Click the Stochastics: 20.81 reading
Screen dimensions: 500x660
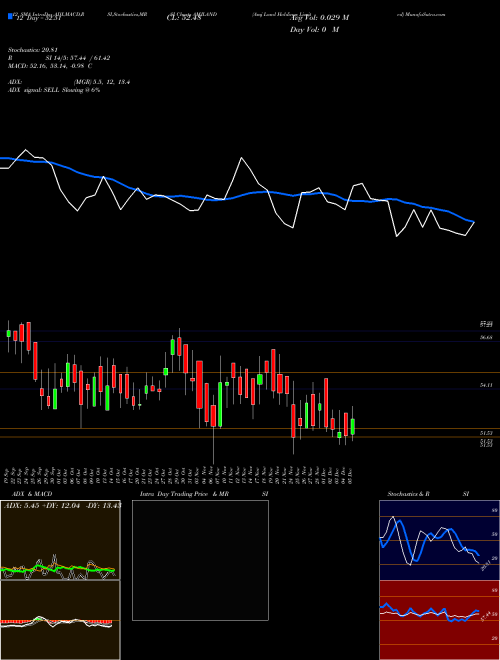tap(33, 50)
